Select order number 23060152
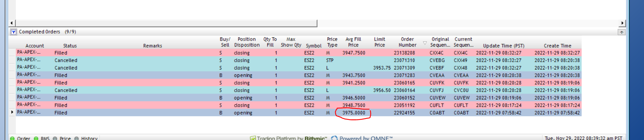The image size is (644, 140). point(404,98)
